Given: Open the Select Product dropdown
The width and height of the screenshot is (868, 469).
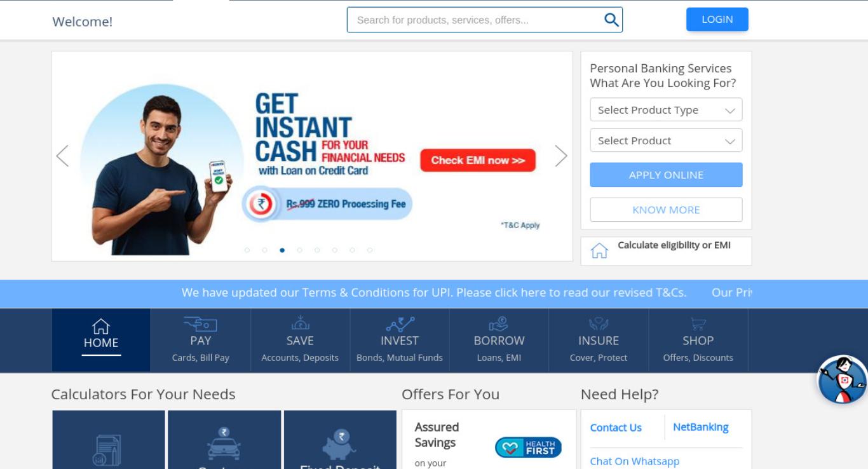Looking at the screenshot, I should [x=666, y=140].
